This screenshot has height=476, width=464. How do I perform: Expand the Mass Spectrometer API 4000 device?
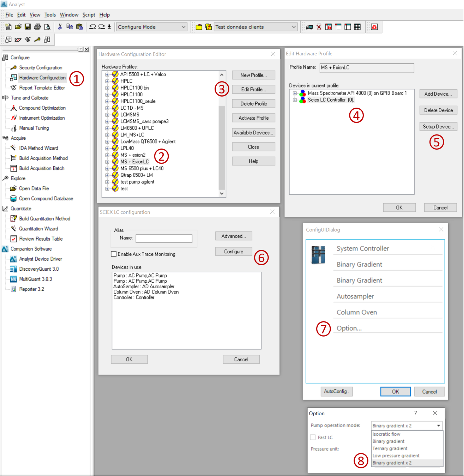click(295, 93)
